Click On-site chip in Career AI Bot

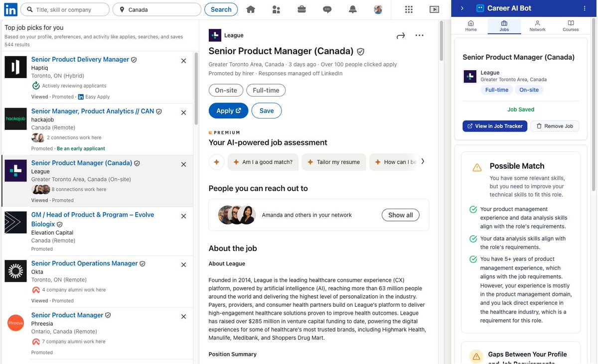[x=529, y=90]
